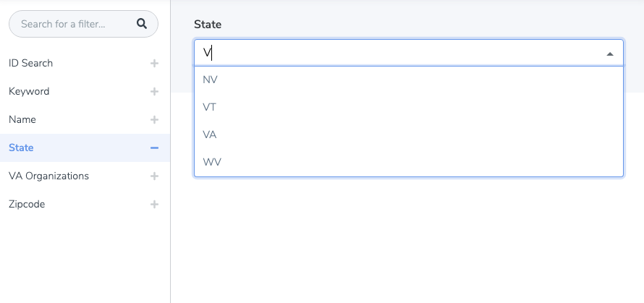Expand the Zipcode filter plus icon
The height and width of the screenshot is (303, 644).
[154, 205]
